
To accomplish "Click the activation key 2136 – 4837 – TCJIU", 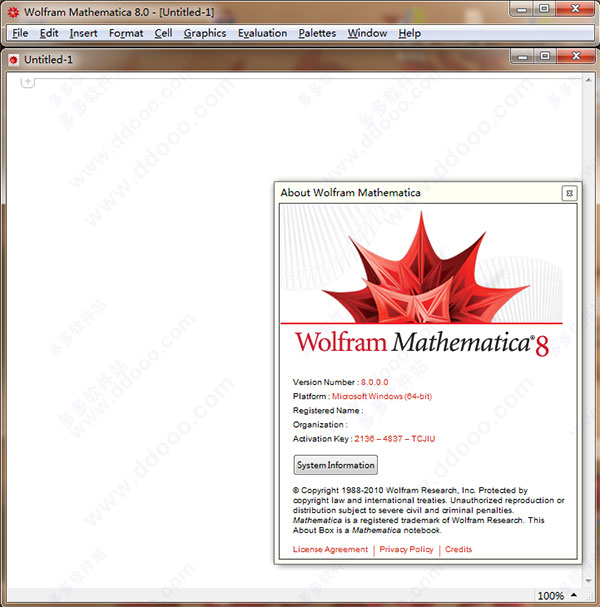I will click(394, 439).
